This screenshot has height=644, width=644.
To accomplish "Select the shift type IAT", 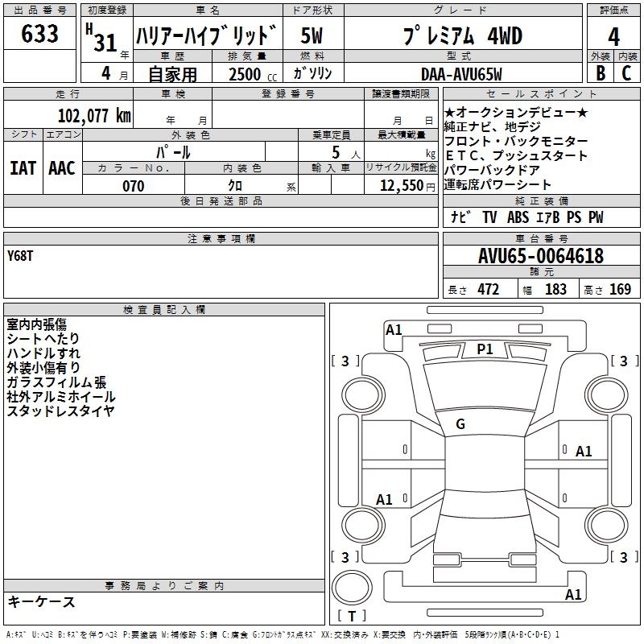I will pyautogui.click(x=23, y=168).
